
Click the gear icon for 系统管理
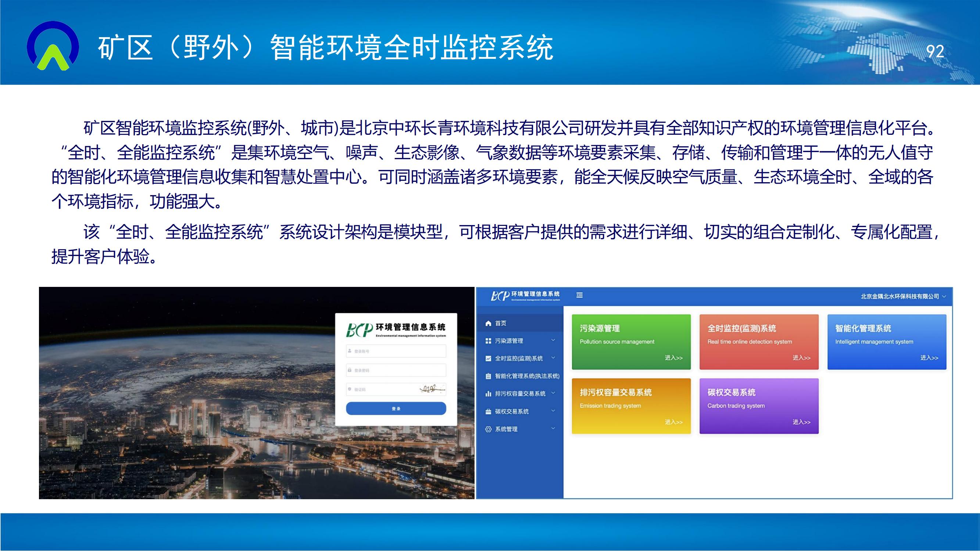(x=489, y=429)
